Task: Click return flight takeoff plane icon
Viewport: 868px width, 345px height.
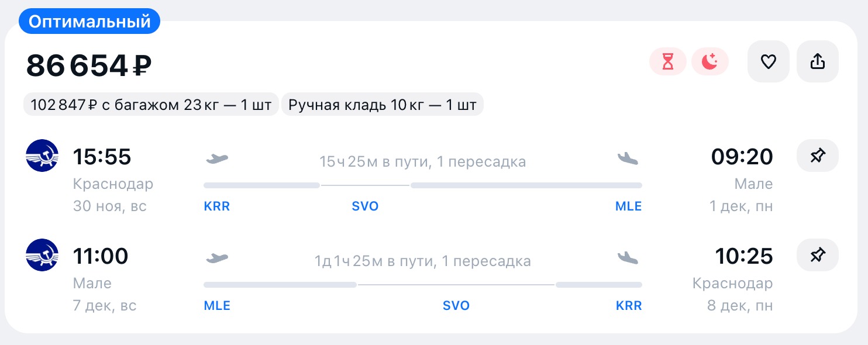Action: coord(217,257)
